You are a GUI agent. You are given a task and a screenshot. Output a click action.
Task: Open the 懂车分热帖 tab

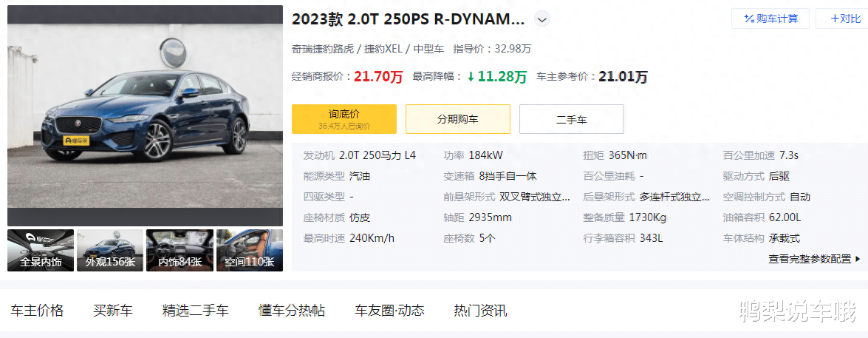click(x=292, y=311)
